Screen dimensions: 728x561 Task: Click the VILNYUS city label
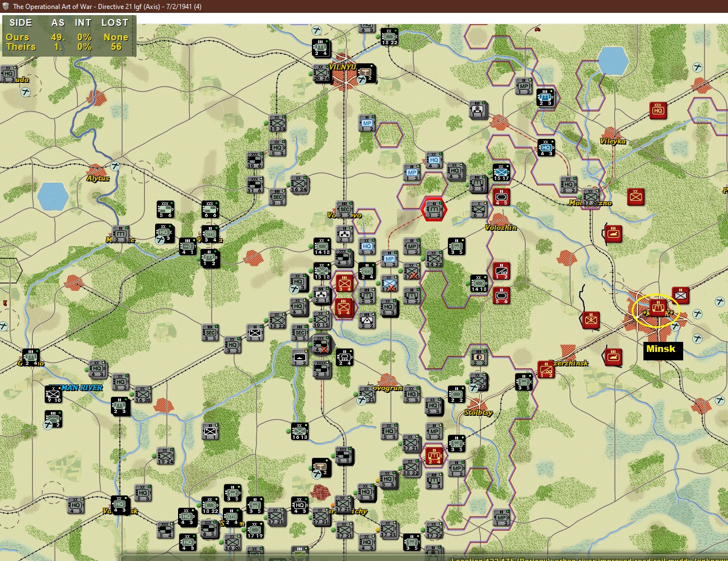[x=343, y=67]
